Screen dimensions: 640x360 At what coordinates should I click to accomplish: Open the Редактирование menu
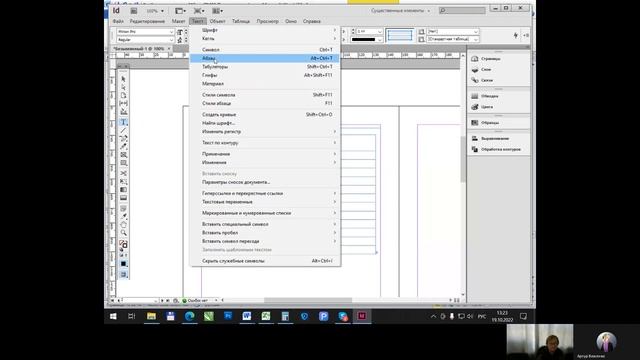pos(147,21)
